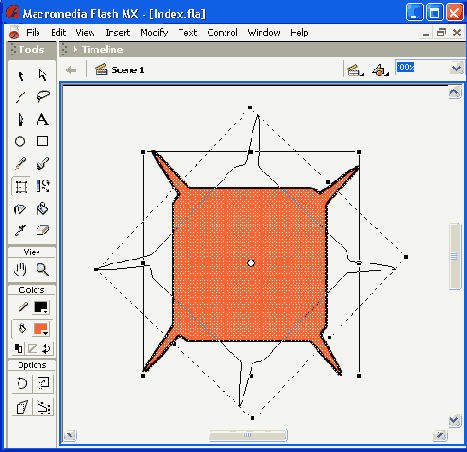The image size is (467, 452).
Task: Expand the Timeline panel
Action: [x=75, y=50]
